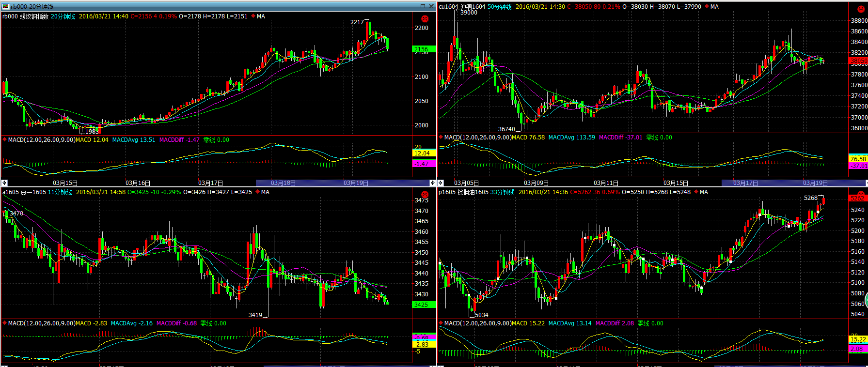Click the right scroll arrow under the rb000 chart
Image resolution: width=868 pixels, height=367 pixels.
click(x=432, y=183)
